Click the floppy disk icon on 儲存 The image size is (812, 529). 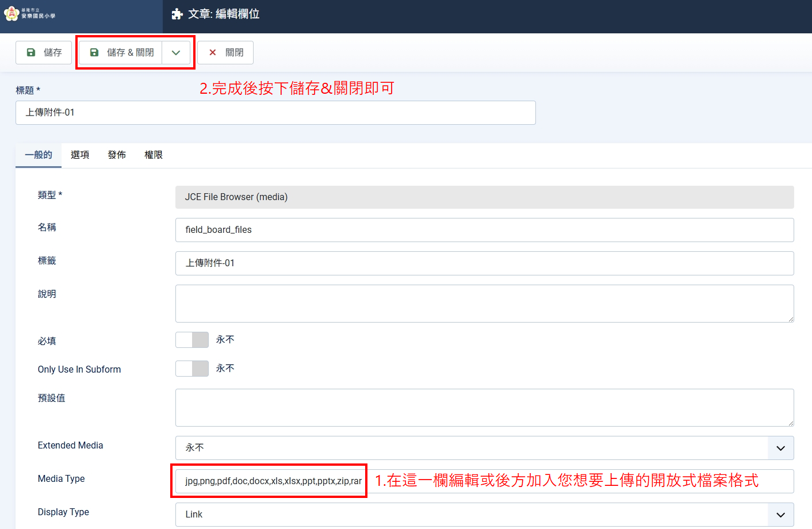[32, 52]
